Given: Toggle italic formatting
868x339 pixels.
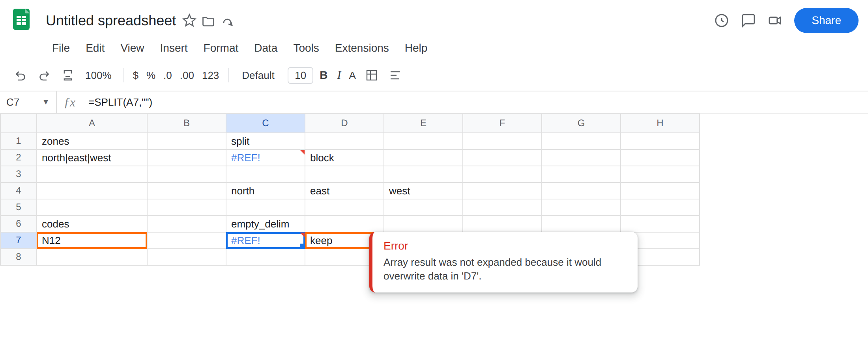Looking at the screenshot, I should (339, 75).
